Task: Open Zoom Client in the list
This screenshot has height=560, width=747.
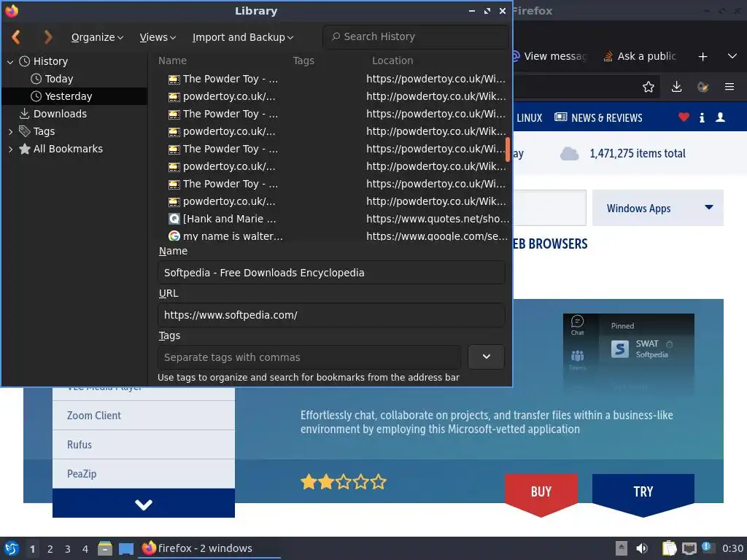Action: click(144, 415)
